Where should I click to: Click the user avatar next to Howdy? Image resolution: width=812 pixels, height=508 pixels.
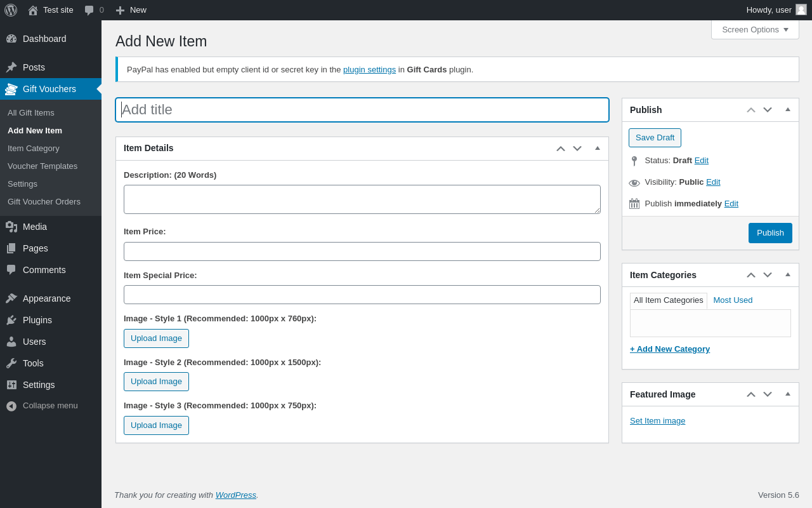click(x=801, y=10)
